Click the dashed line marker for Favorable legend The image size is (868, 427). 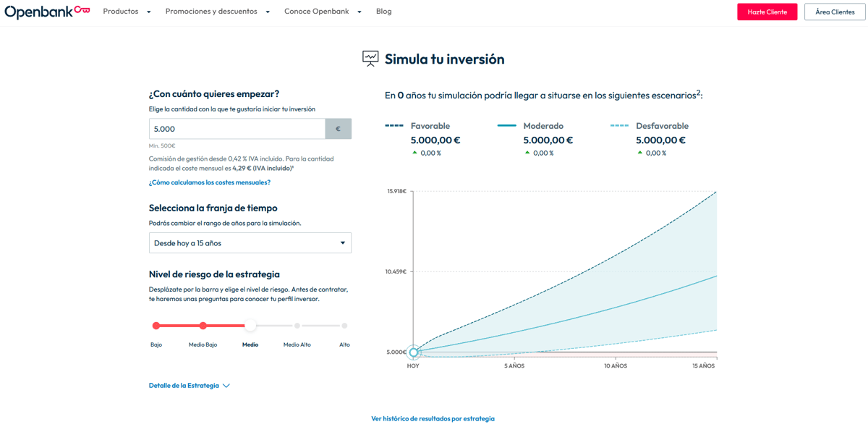tap(393, 125)
